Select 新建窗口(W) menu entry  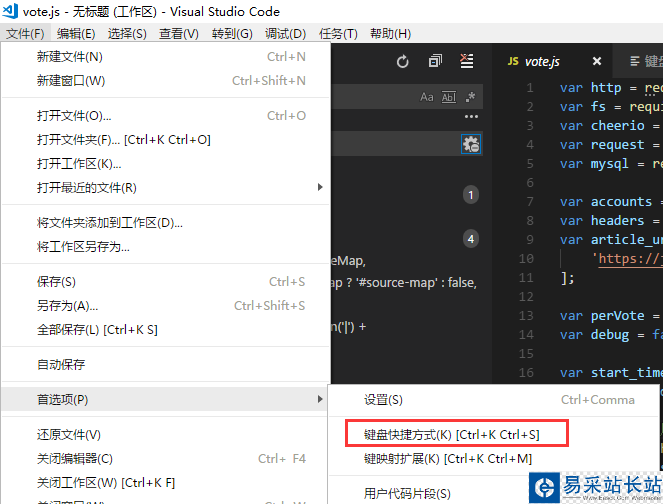coord(165,80)
